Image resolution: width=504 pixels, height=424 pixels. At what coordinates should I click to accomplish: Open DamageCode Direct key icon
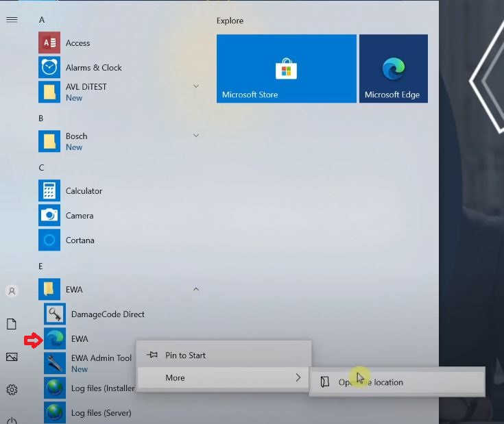point(55,314)
